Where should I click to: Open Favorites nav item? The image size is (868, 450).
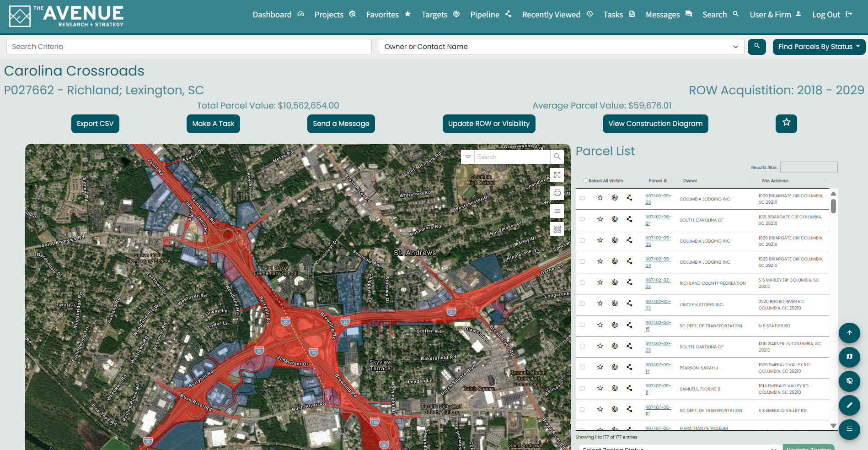coord(388,15)
